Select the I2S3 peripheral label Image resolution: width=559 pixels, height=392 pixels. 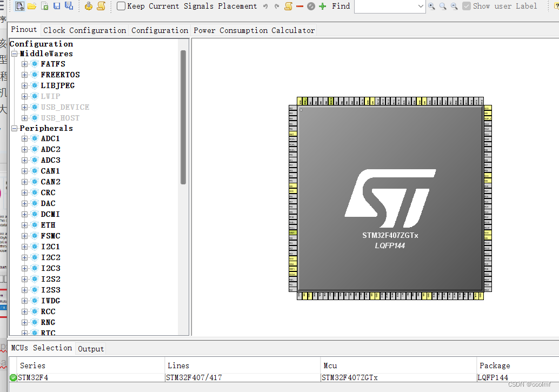coord(50,290)
